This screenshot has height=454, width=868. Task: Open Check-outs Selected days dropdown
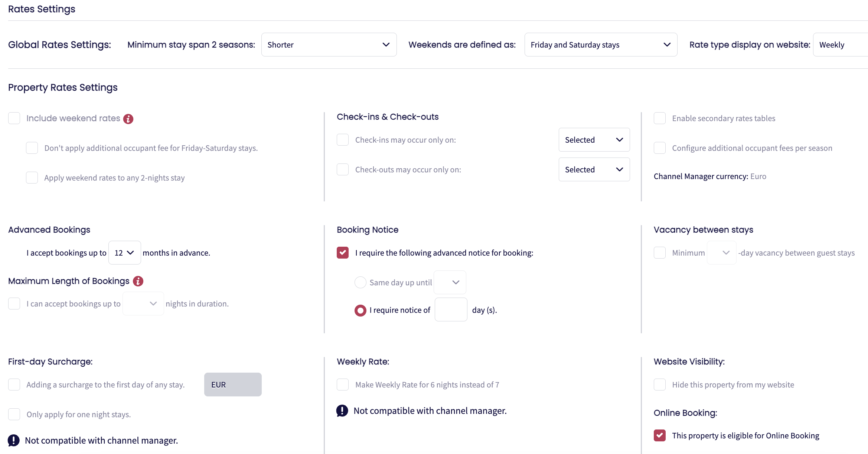coord(594,169)
